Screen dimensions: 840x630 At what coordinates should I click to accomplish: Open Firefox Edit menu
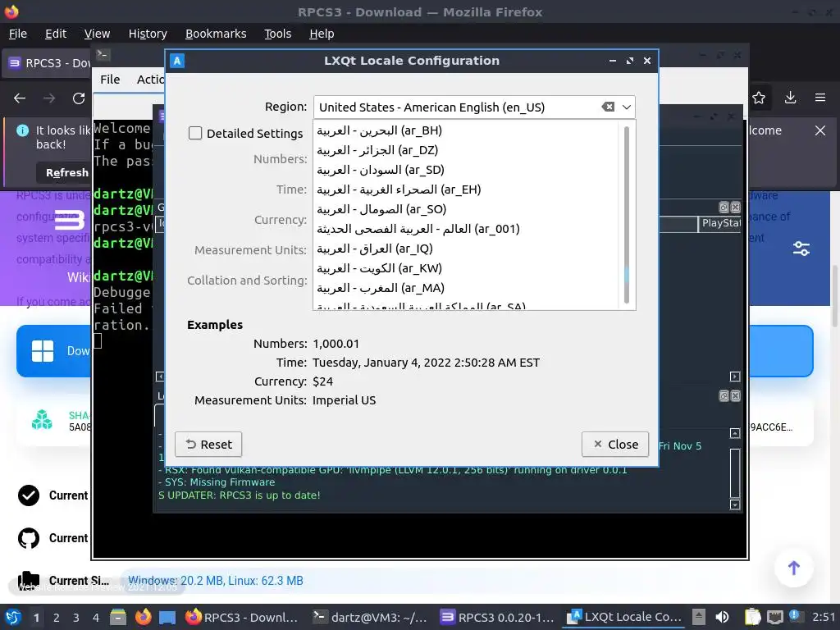tap(56, 34)
